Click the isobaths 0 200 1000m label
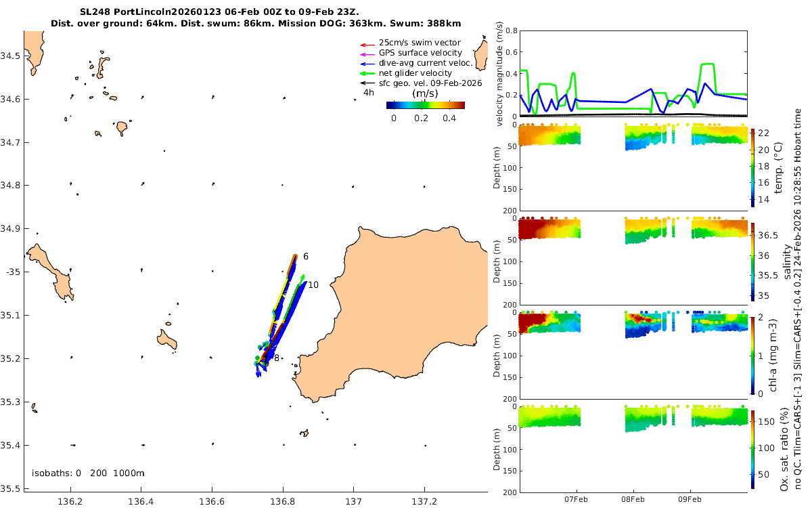The image size is (812, 508). pos(89,473)
